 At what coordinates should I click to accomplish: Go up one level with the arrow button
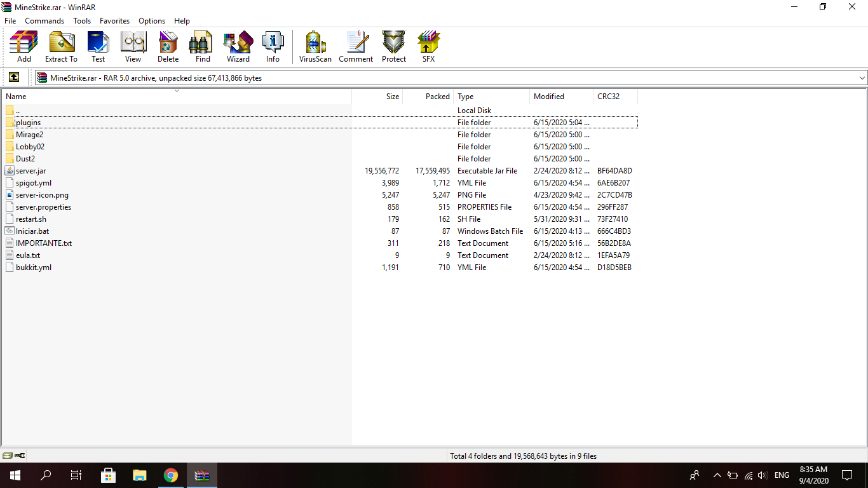pyautogui.click(x=14, y=78)
